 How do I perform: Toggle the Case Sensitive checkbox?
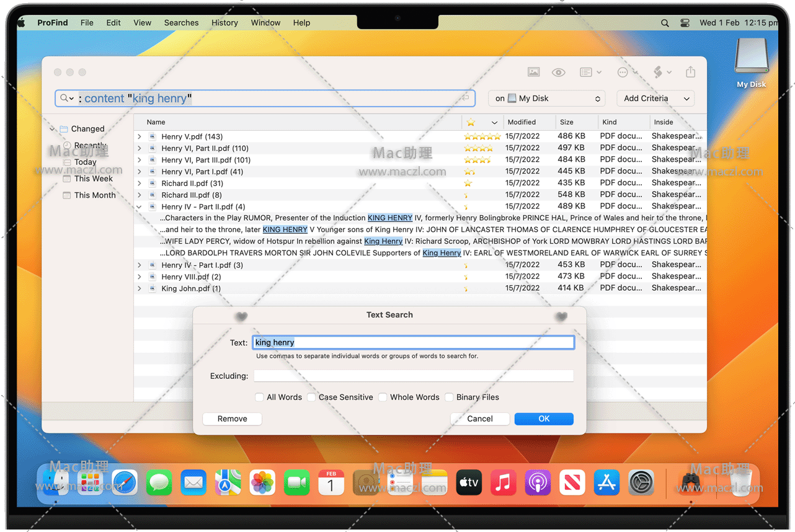[x=312, y=397]
